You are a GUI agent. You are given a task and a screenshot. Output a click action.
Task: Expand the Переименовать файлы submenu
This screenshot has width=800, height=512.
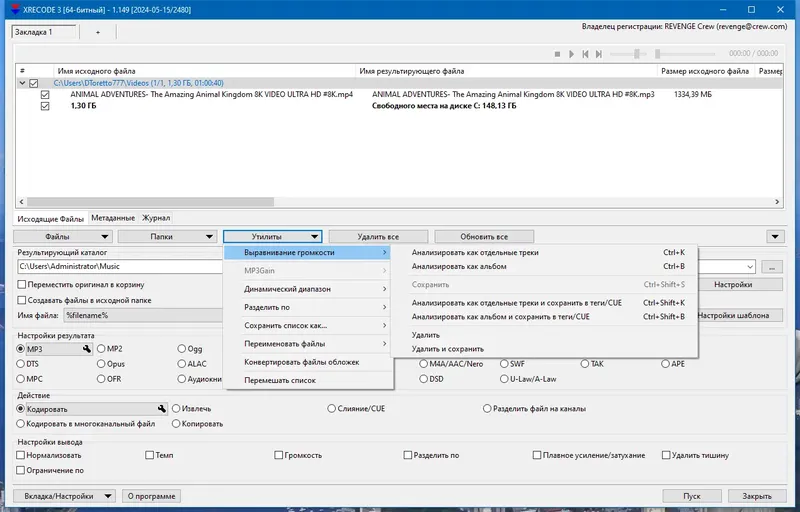coord(309,344)
